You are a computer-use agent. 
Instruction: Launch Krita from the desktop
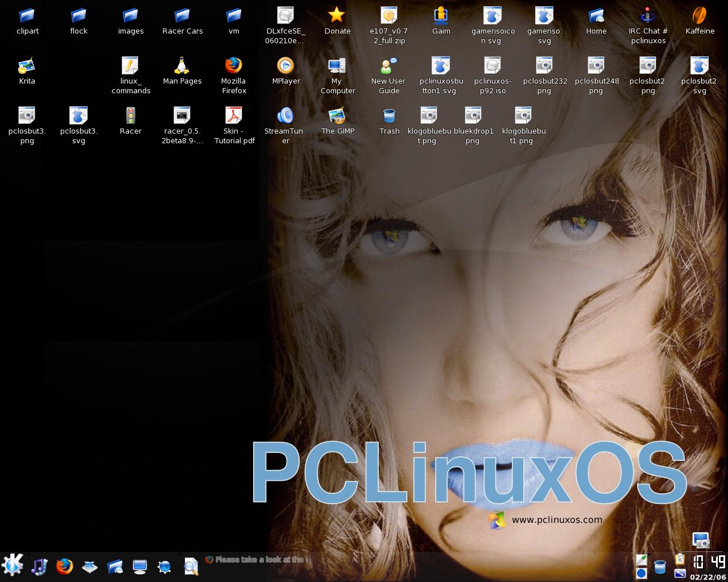point(27,66)
